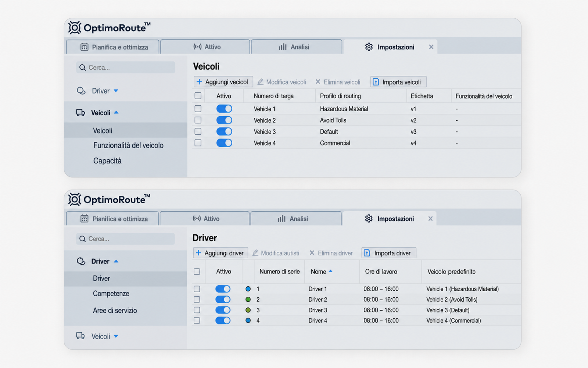
Task: Collapse the Veicoli section arrow in the top sidebar
Action: (x=116, y=112)
